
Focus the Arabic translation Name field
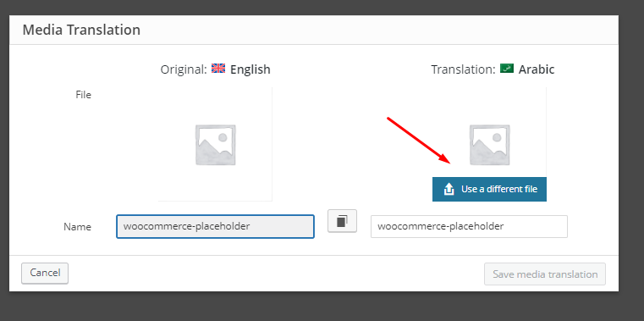coord(469,226)
